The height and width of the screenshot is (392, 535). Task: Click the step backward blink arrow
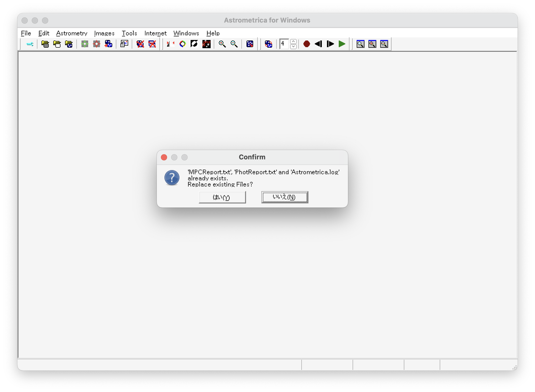pyautogui.click(x=318, y=44)
